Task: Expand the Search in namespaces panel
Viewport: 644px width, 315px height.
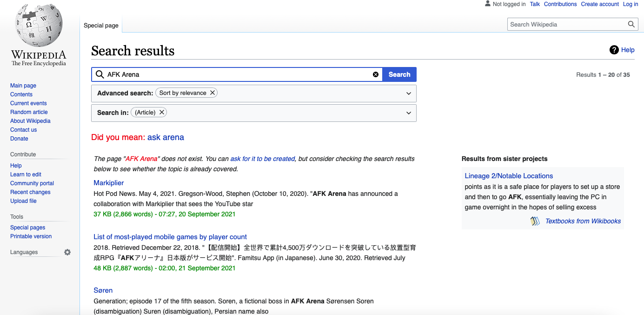Action: point(409,113)
